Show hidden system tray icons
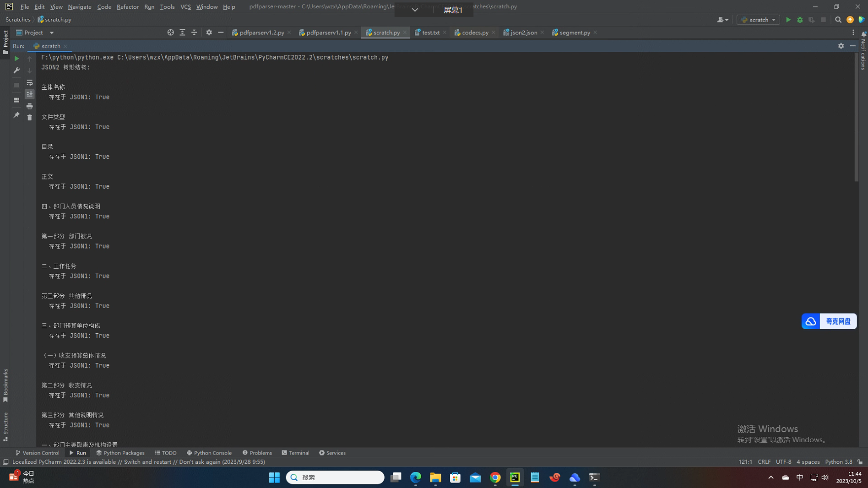This screenshot has width=868, height=488. tap(771, 477)
